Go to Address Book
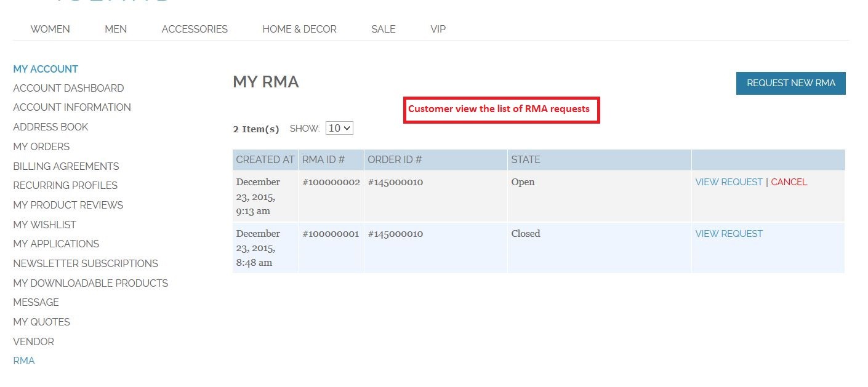Screen dimensions: 868x387 (x=50, y=127)
